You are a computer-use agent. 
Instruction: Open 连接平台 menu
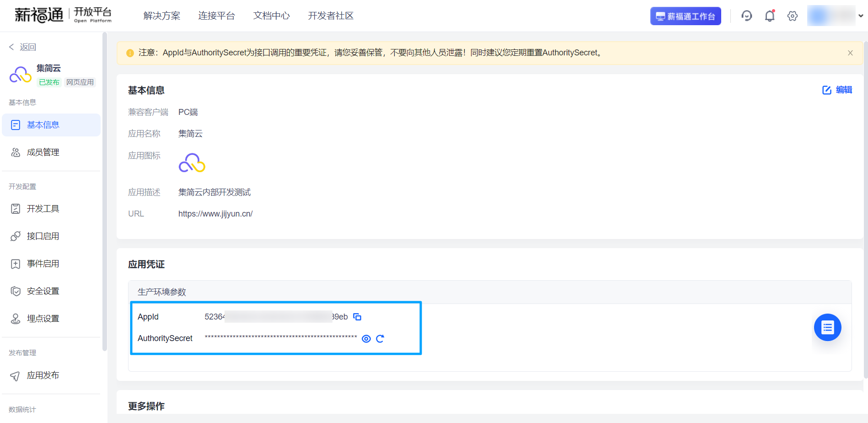(217, 16)
